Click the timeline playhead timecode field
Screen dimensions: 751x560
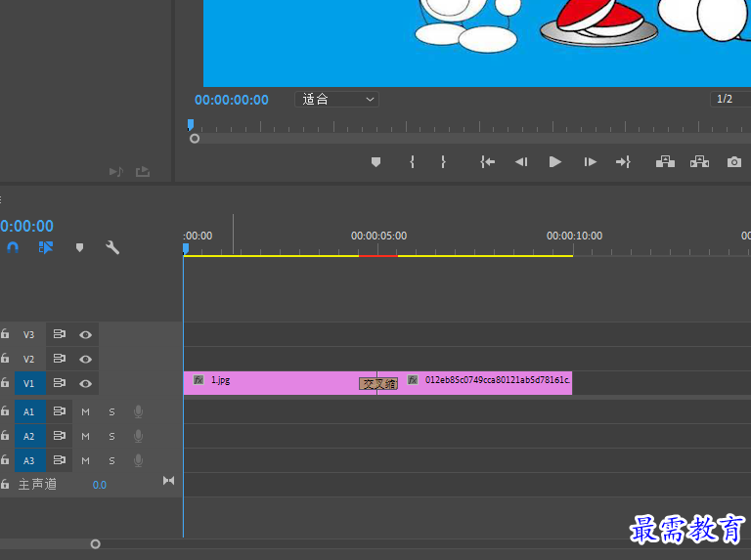26,226
